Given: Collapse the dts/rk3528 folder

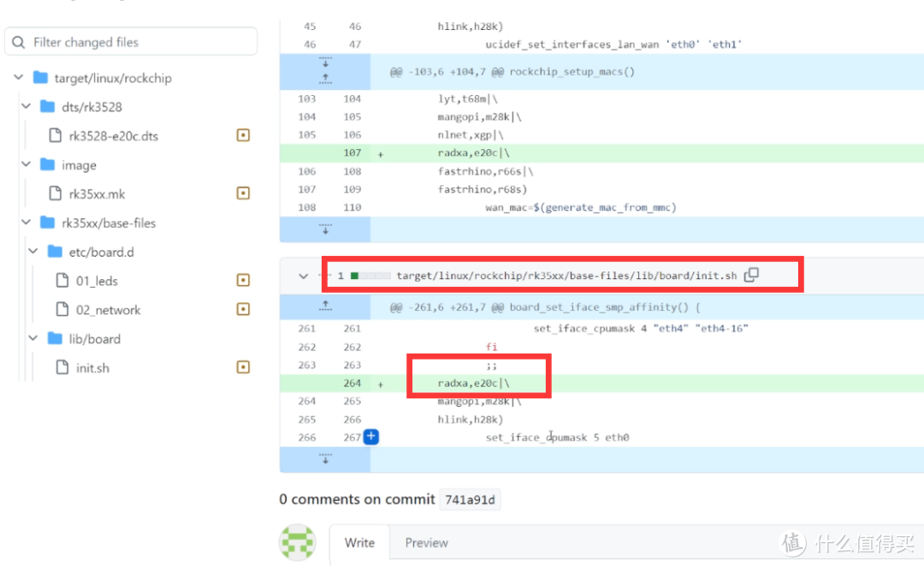Looking at the screenshot, I should pyautogui.click(x=26, y=106).
